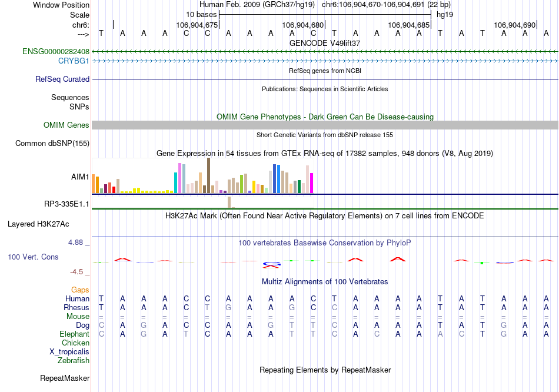Viewport: 559px width, 392px height.
Task: Click the -4.5 PhyloP lower scale value
Action: pyautogui.click(x=76, y=272)
